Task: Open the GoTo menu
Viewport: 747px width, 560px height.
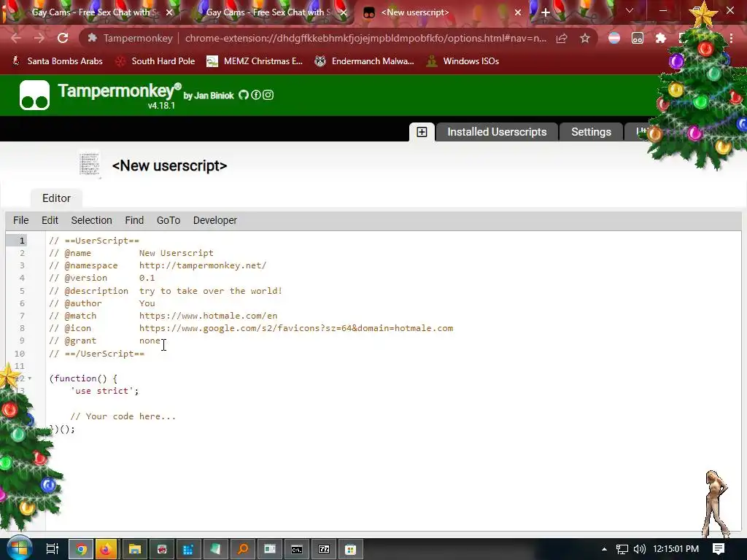Action: (x=169, y=220)
